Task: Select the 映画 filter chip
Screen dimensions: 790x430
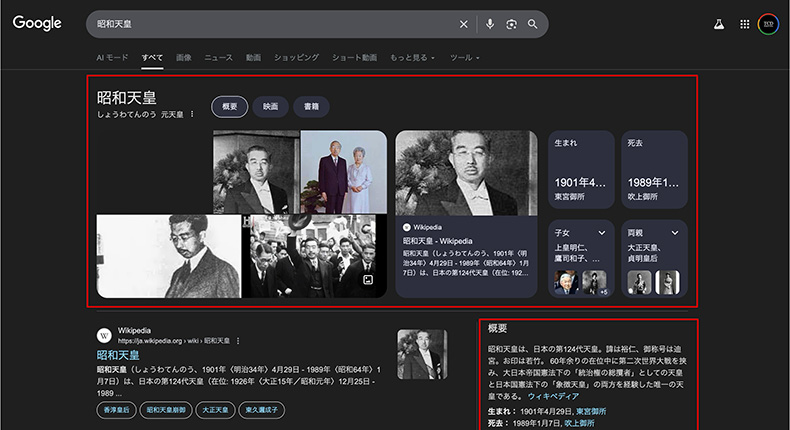Action: pyautogui.click(x=270, y=106)
